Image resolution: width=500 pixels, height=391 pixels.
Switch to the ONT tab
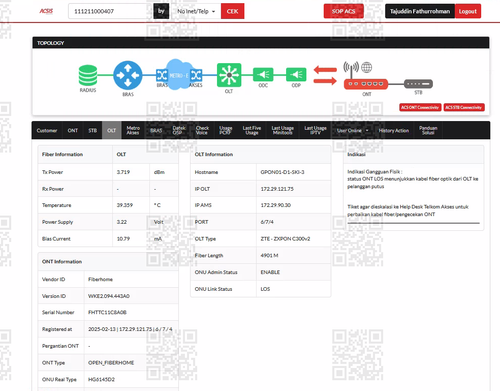(x=73, y=130)
